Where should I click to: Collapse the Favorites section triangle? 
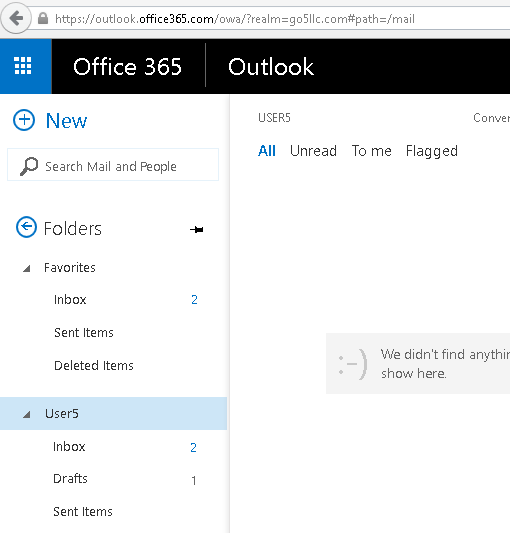(x=27, y=269)
